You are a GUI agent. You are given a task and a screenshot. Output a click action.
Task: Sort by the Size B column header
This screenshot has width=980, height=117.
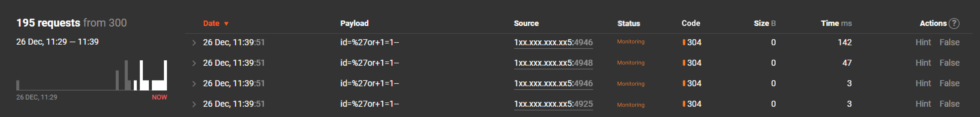[x=764, y=23]
